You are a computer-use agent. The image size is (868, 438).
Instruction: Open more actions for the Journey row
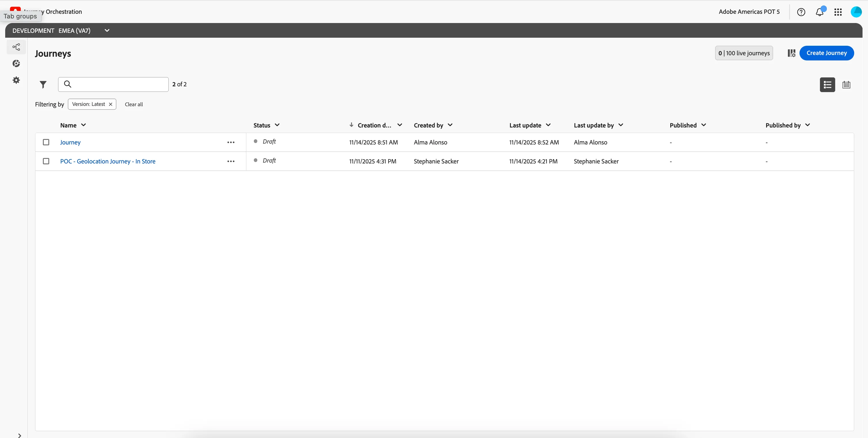pyautogui.click(x=231, y=142)
